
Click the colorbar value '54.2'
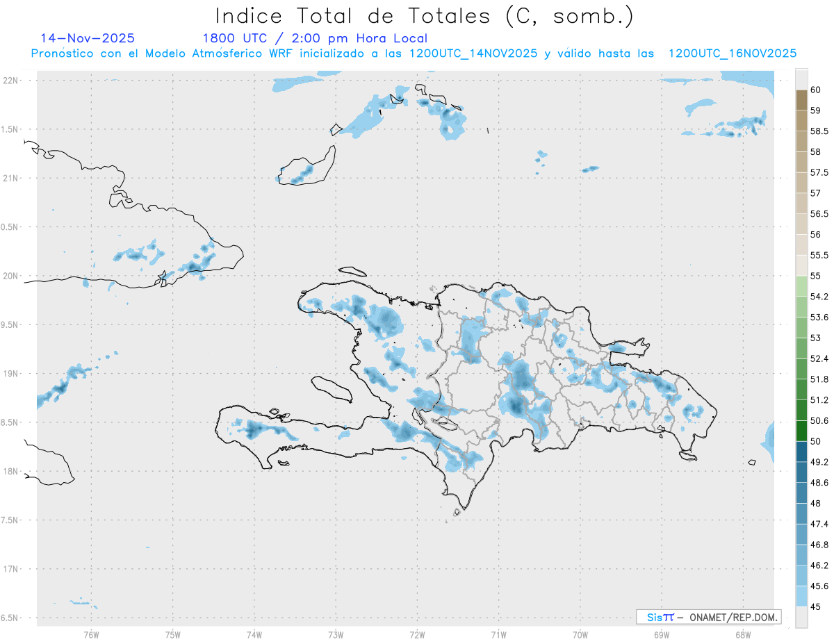click(819, 297)
